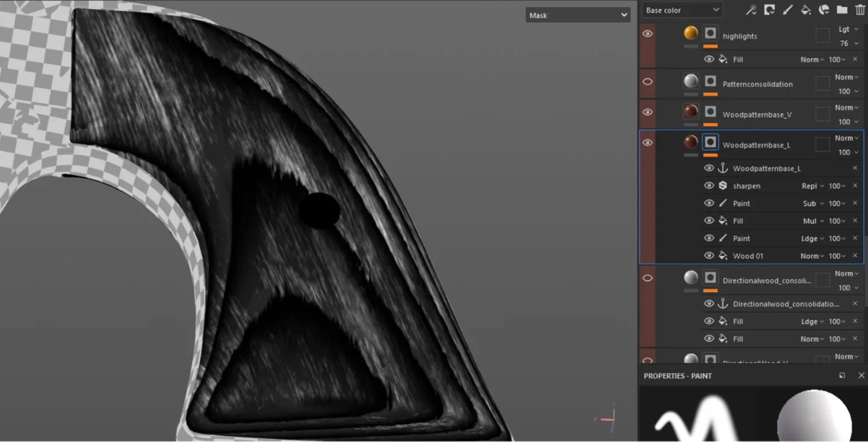Click the smart material icon in layers toolbar
868x442 pixels.
(824, 9)
